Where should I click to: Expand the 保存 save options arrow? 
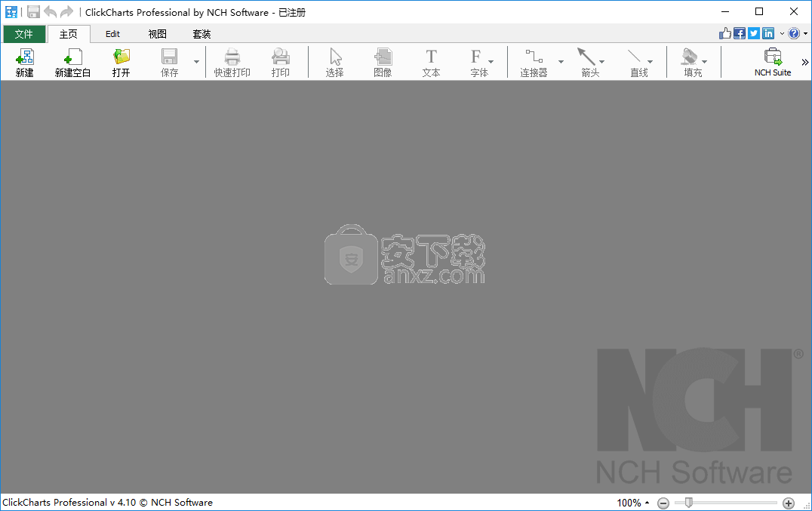(x=196, y=62)
